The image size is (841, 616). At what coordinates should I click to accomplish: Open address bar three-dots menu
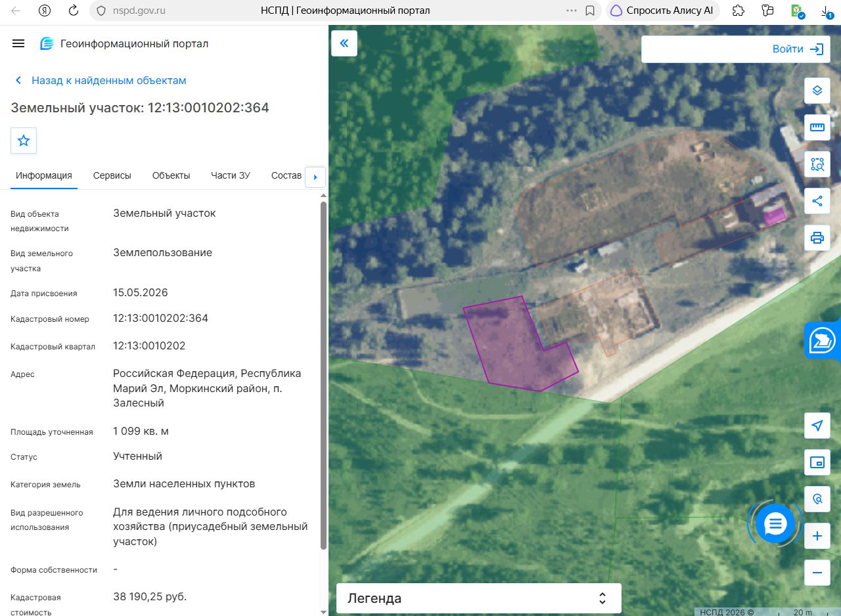[x=572, y=11]
